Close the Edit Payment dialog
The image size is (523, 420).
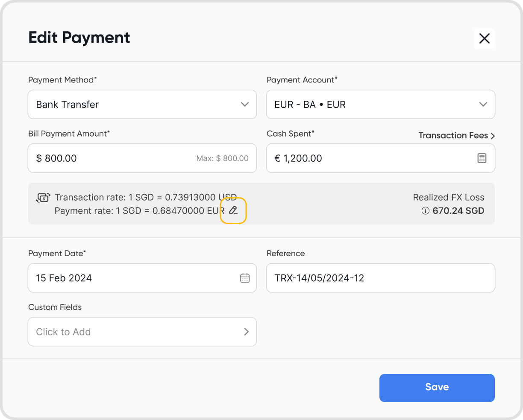pyautogui.click(x=485, y=38)
